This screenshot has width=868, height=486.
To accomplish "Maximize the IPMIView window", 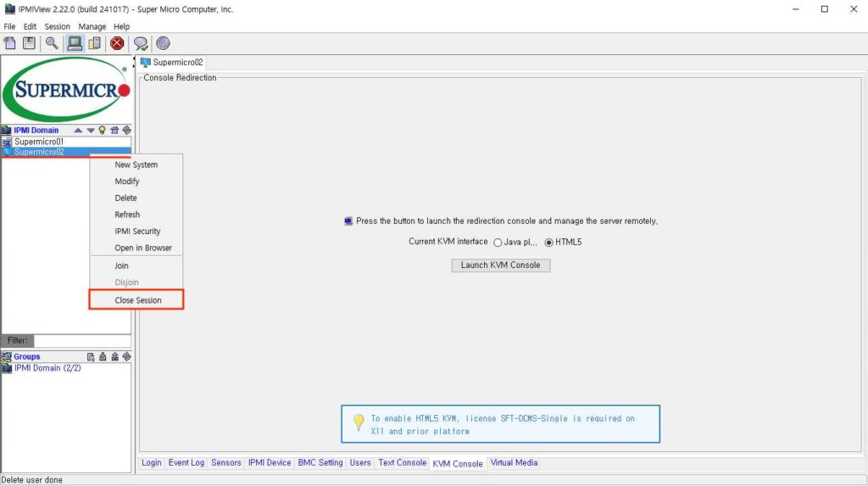I will pyautogui.click(x=824, y=9).
